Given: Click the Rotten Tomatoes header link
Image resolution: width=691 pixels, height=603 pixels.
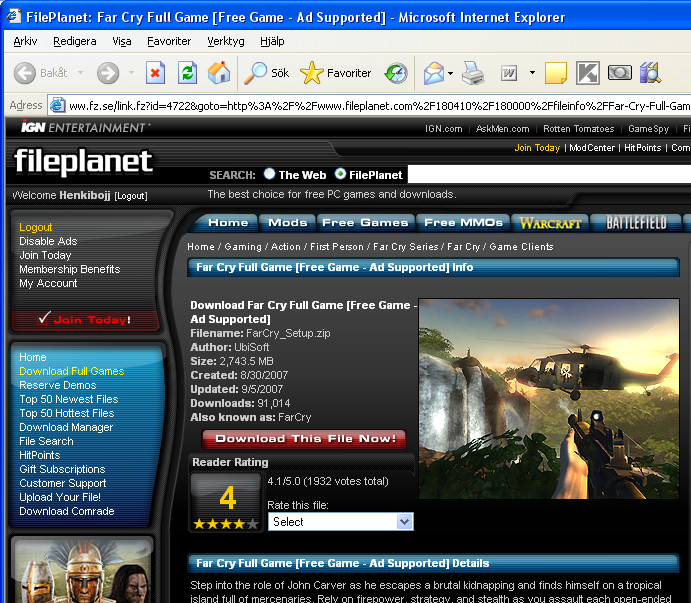Looking at the screenshot, I should click(x=579, y=129).
